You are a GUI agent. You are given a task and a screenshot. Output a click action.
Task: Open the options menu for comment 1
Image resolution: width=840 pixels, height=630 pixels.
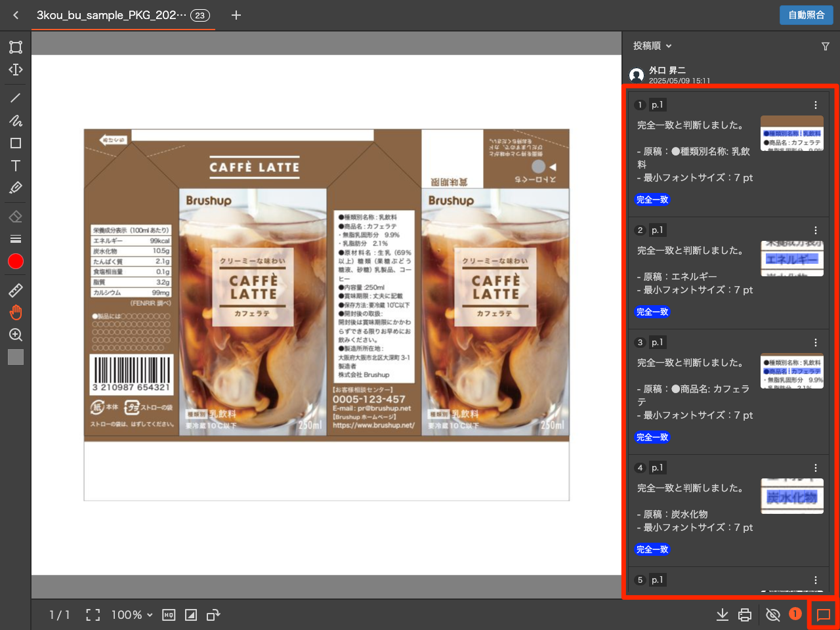[816, 105]
